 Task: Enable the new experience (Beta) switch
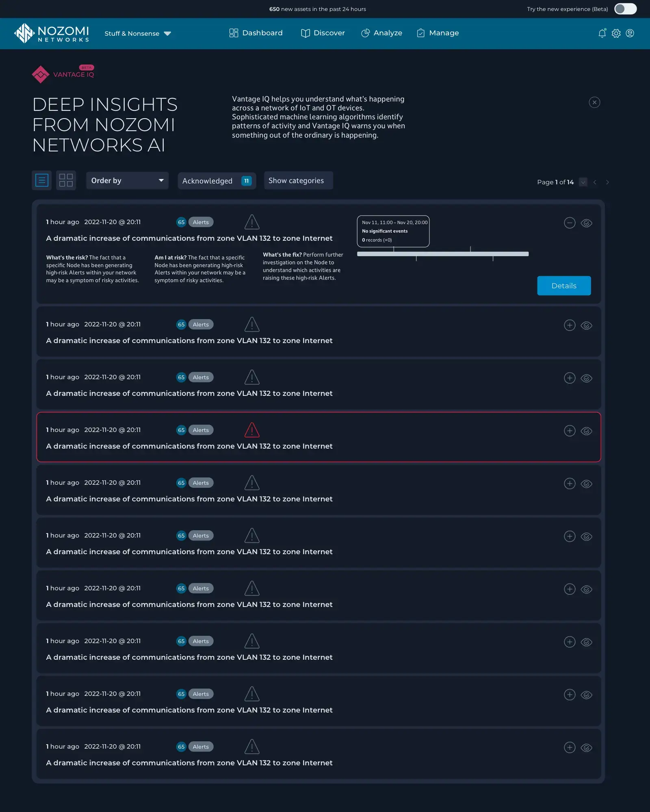625,9
